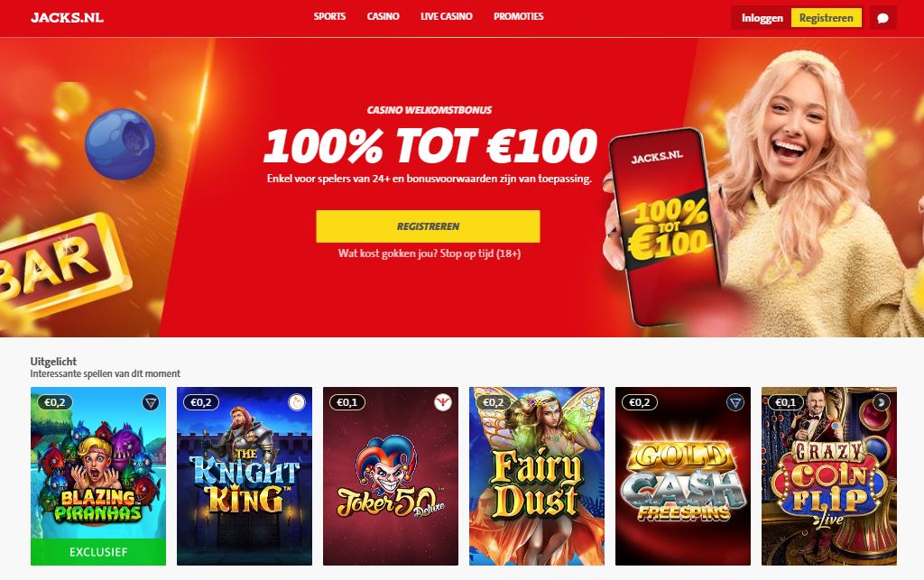This screenshot has width=924, height=580.
Task: Click provider icon on Crazy Coin Flip tile
Action: (882, 403)
